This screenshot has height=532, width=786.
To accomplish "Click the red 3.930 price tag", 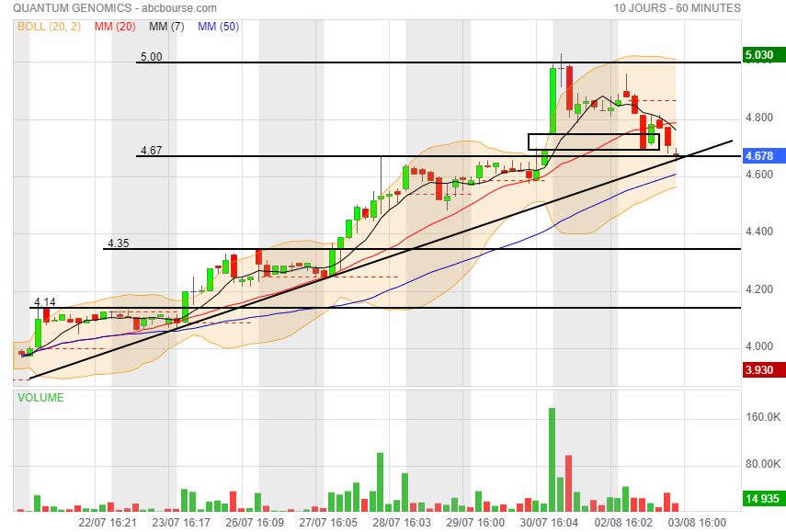I will pyautogui.click(x=763, y=369).
